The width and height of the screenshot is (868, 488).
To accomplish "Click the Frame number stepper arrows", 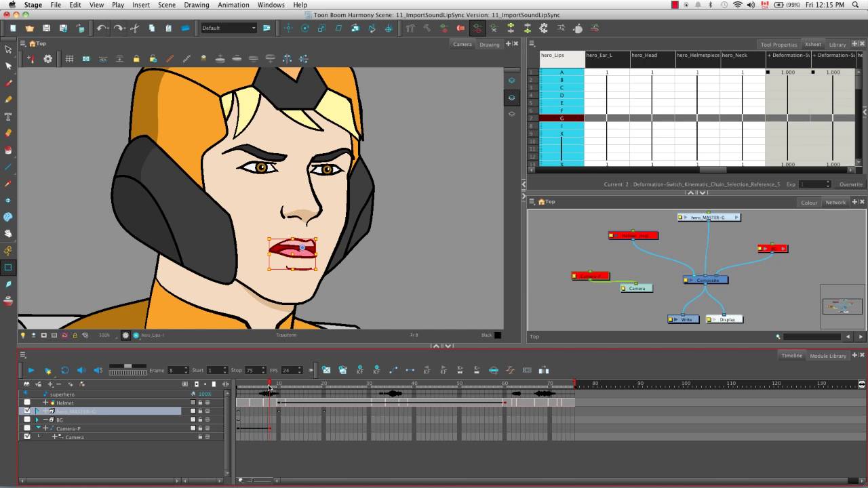I will tap(186, 370).
